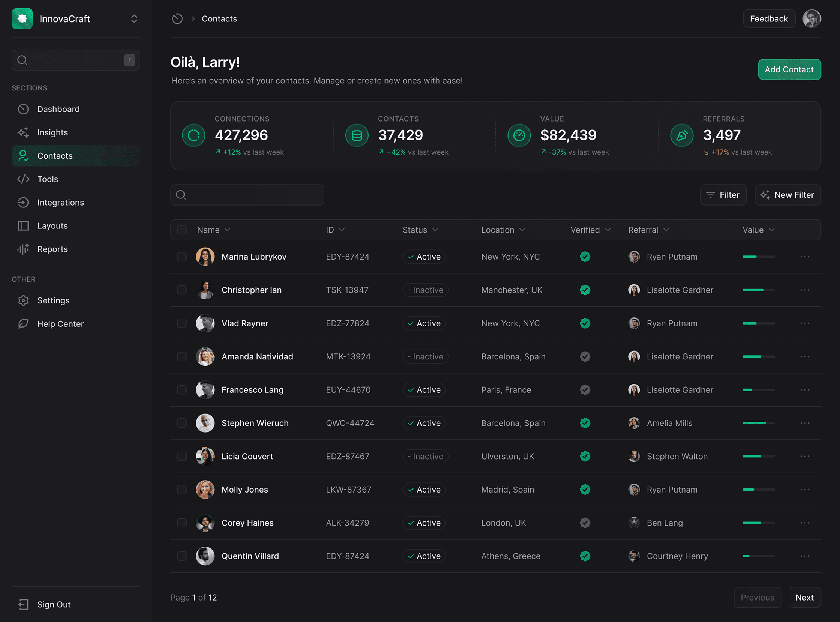Go to Insights in the sidebar
The width and height of the screenshot is (840, 622).
[x=53, y=132]
